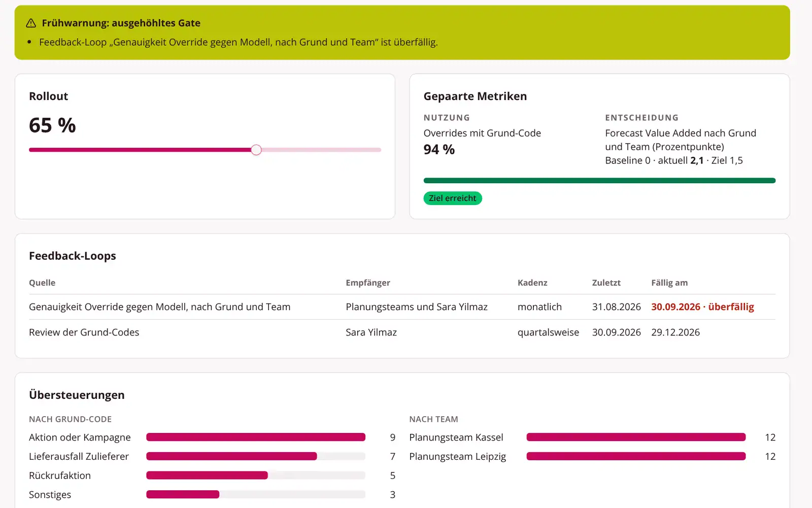Image resolution: width=812 pixels, height=508 pixels.
Task: Click the warning triangle icon in the Frühwarnung banner
Action: tap(31, 23)
